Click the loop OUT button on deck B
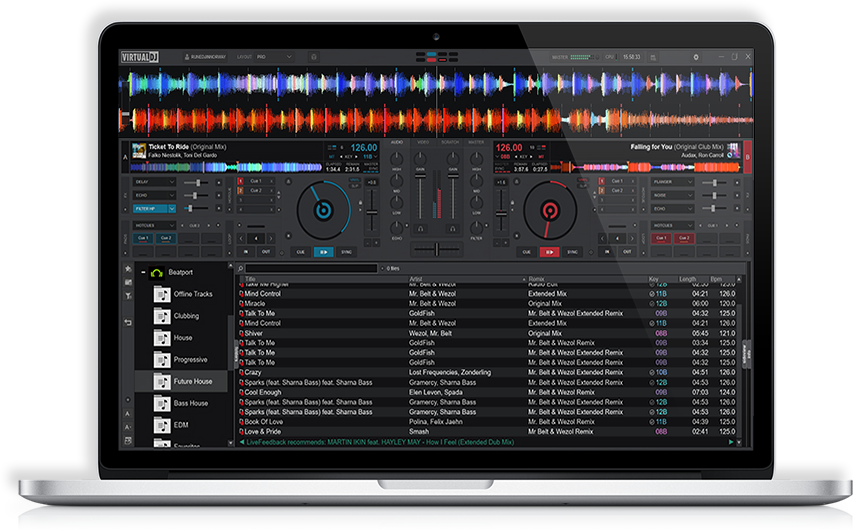This screenshot has height=531, width=853. (x=627, y=252)
